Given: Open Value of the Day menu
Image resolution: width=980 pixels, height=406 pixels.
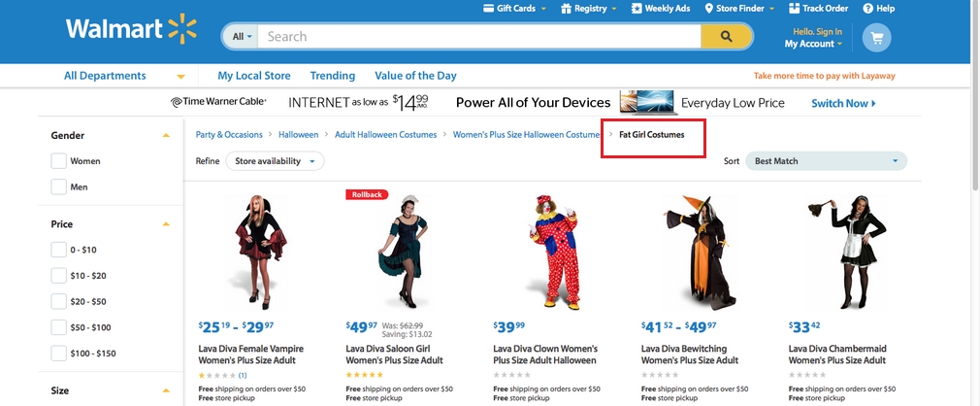Looking at the screenshot, I should click(415, 76).
